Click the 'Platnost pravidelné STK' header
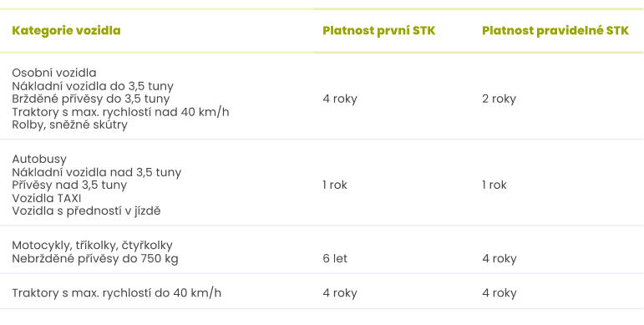The width and height of the screenshot is (644, 325). pos(555,31)
